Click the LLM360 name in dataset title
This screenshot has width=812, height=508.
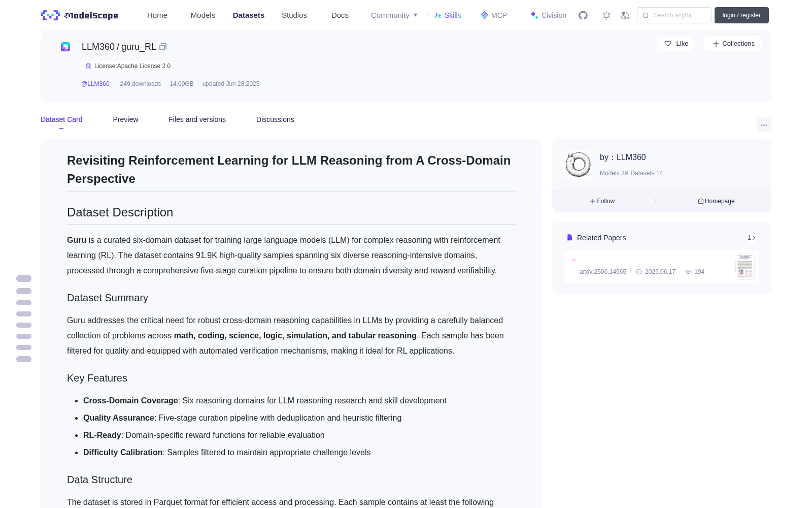pos(98,47)
